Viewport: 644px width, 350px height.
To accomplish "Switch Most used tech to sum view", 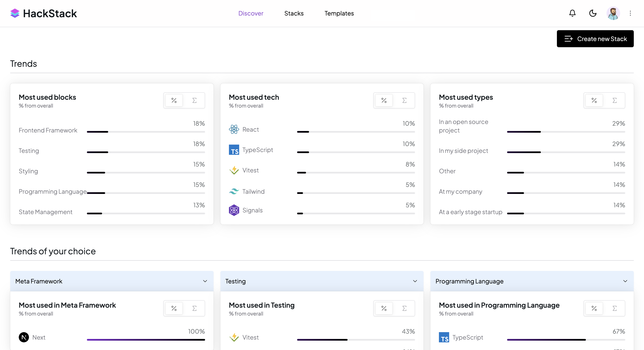I will [x=404, y=100].
